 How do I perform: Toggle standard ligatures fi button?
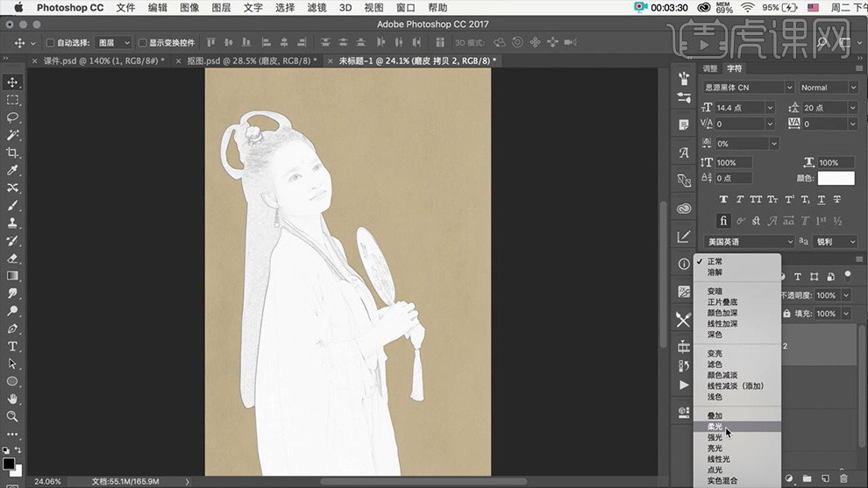click(x=723, y=221)
